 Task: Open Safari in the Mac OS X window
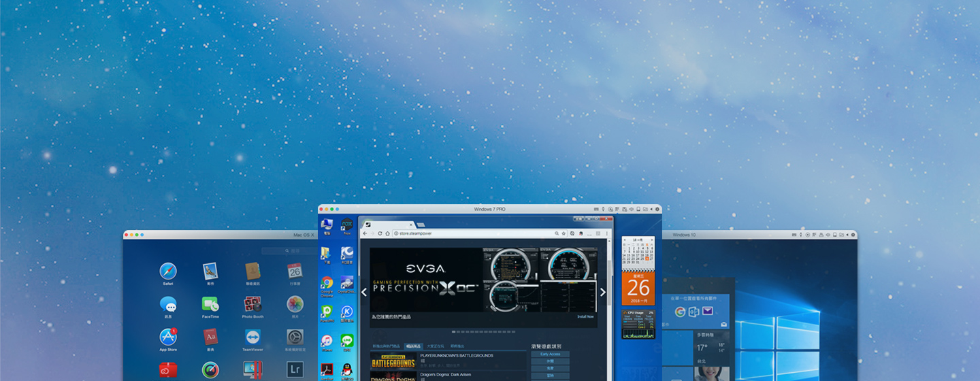point(168,271)
